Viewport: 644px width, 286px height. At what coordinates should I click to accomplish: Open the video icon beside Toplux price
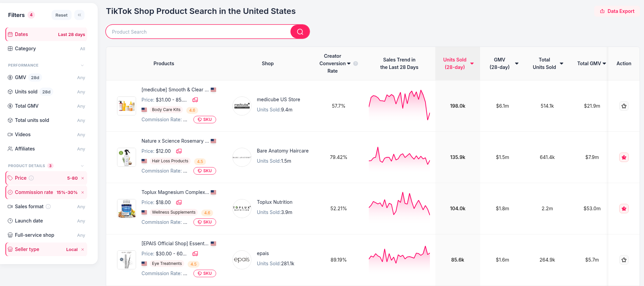[179, 202]
